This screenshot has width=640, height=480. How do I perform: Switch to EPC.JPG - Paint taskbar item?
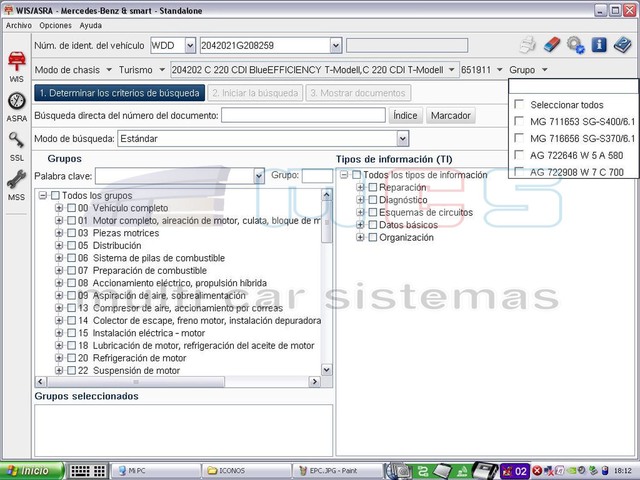338,471
